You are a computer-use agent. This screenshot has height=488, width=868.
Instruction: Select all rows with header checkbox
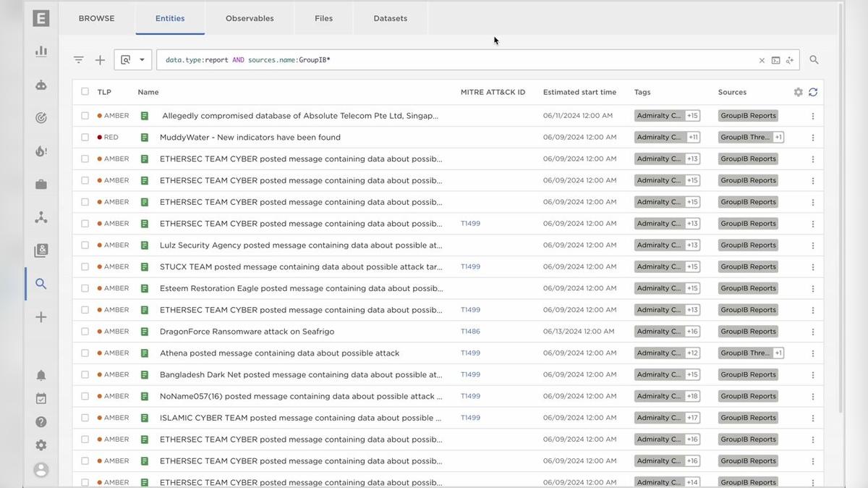[x=85, y=91]
